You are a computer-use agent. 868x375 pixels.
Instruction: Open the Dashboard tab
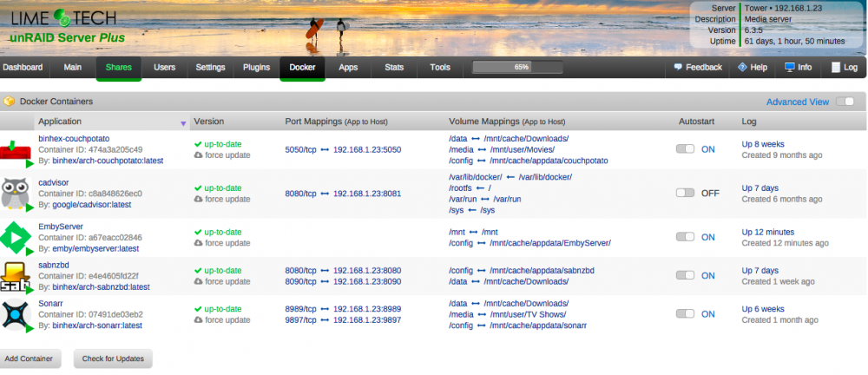tap(23, 67)
